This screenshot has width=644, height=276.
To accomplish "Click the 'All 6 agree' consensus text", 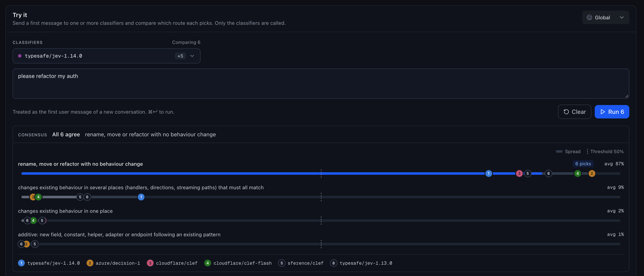I will (x=66, y=134).
